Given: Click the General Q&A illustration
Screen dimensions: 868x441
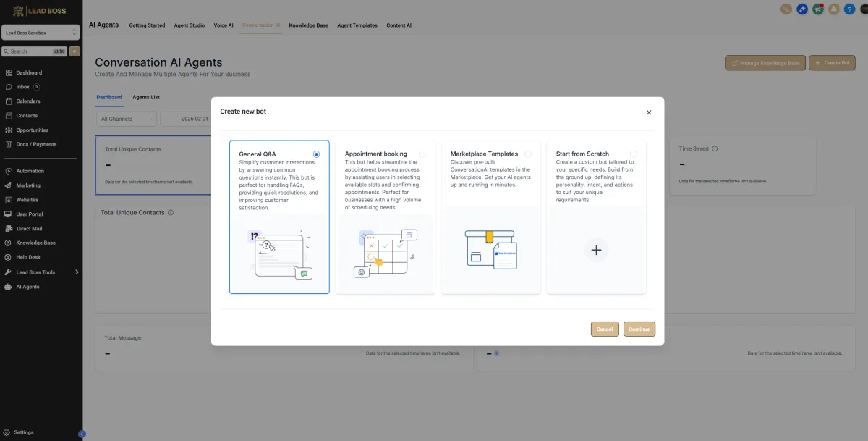Looking at the screenshot, I should [279, 253].
